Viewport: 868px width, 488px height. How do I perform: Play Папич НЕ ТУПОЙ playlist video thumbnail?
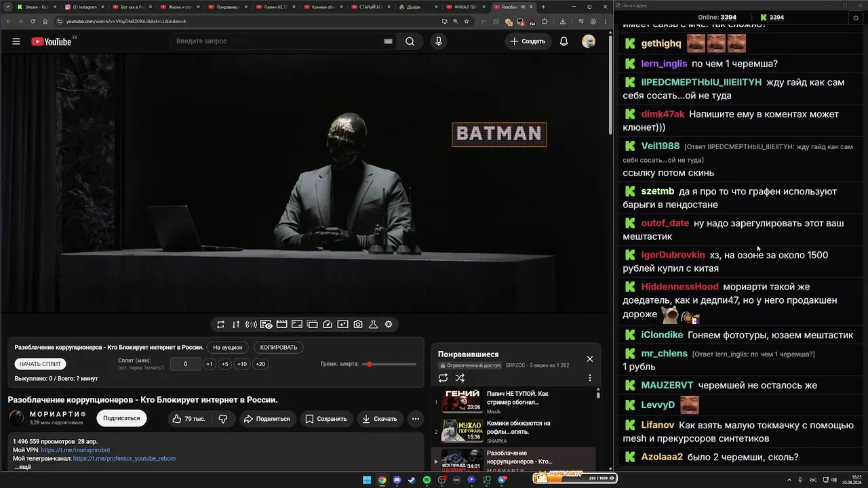tap(462, 401)
